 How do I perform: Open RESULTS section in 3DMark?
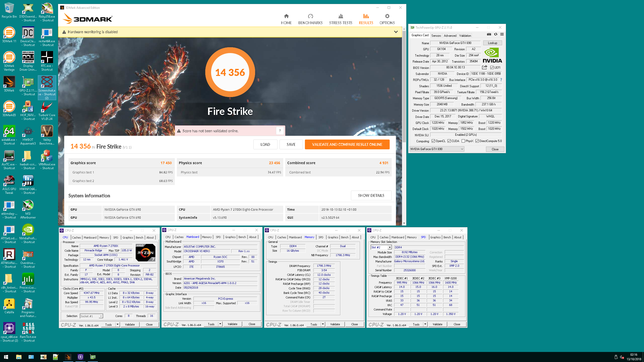tap(366, 19)
